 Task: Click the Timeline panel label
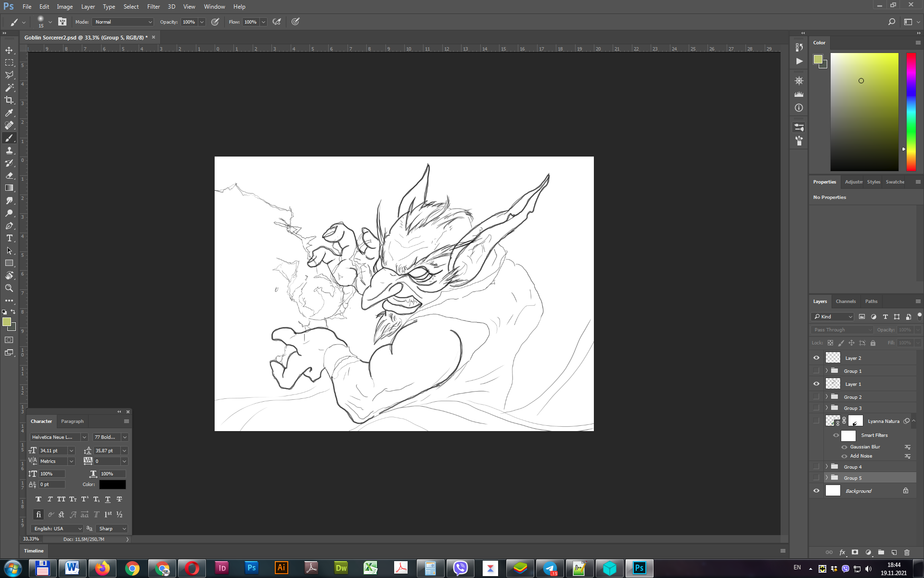pyautogui.click(x=34, y=551)
